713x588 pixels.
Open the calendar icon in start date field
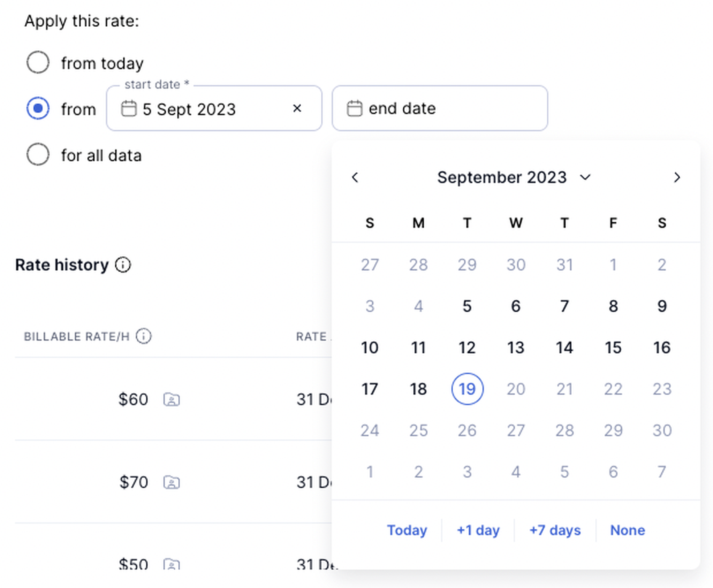129,108
